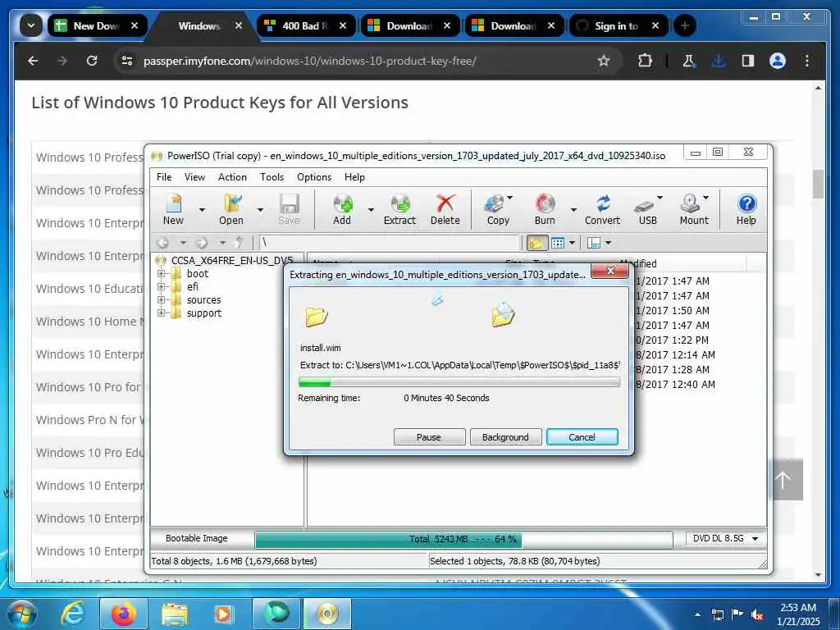The image size is (840, 630).
Task: Select the CCSA_X64FRE_EN-US_DV5 root tree item
Action: coord(231,261)
